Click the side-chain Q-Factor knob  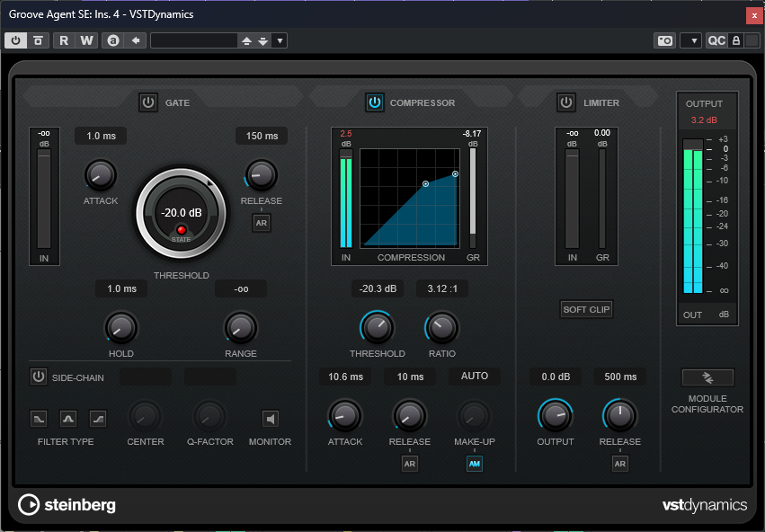point(209,417)
